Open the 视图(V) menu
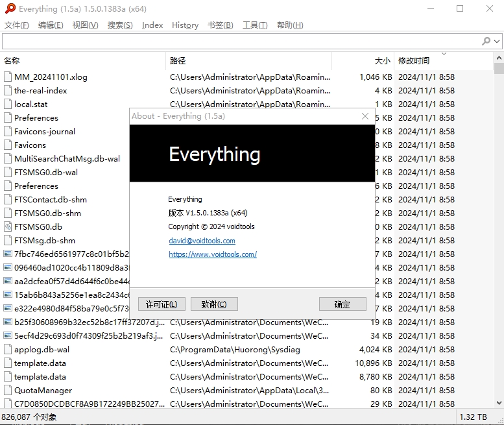The height and width of the screenshot is (425, 504). click(85, 25)
